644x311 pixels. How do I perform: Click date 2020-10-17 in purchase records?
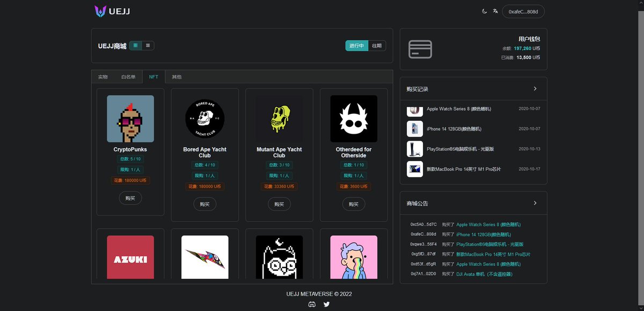click(x=529, y=169)
